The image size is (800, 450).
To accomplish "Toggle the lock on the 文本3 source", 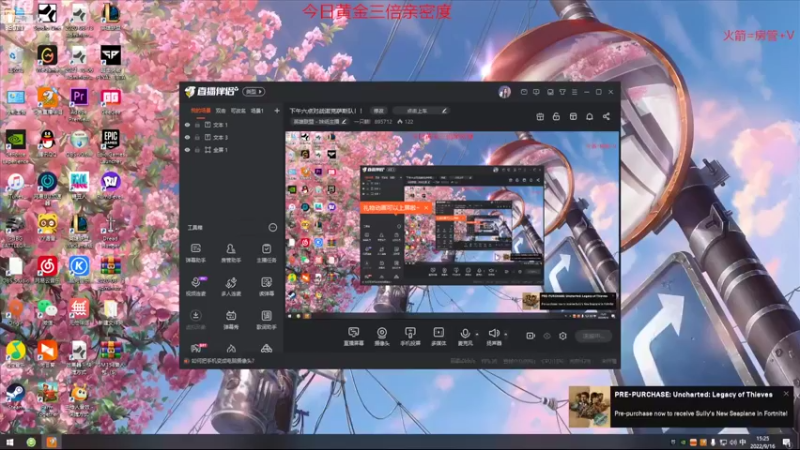I will (x=197, y=137).
